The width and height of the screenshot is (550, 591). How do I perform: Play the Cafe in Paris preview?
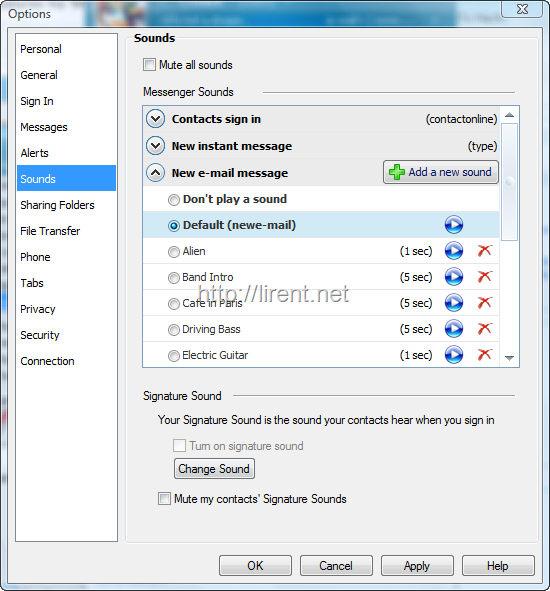tap(453, 303)
